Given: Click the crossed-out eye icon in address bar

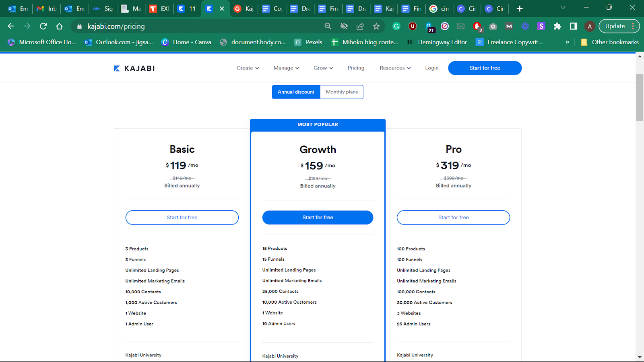Looking at the screenshot, I should 344,26.
